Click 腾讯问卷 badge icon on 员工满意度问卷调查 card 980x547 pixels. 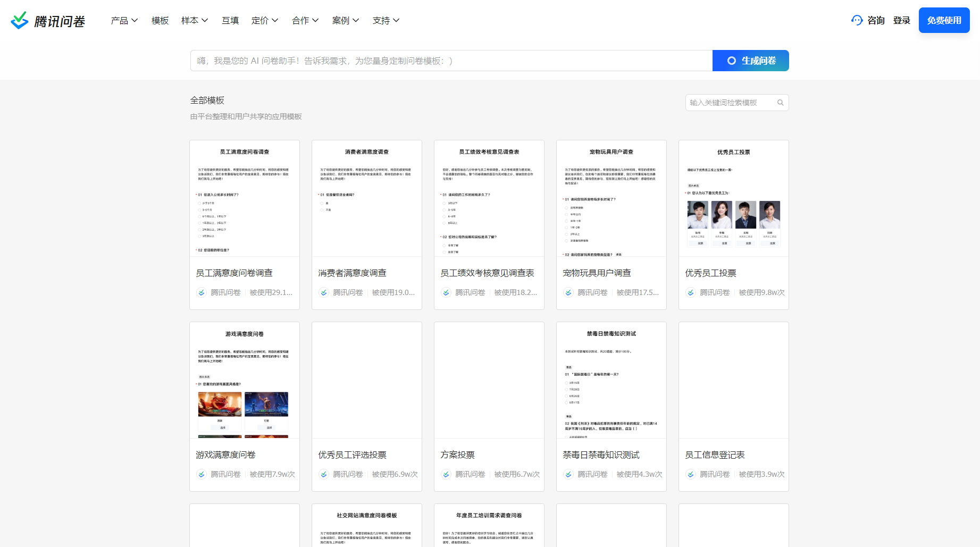(x=201, y=292)
